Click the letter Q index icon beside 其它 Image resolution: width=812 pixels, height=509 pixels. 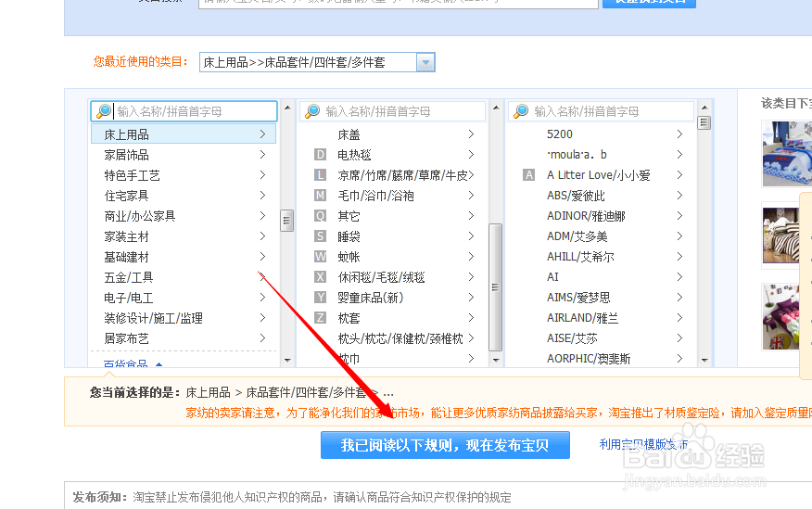(320, 216)
